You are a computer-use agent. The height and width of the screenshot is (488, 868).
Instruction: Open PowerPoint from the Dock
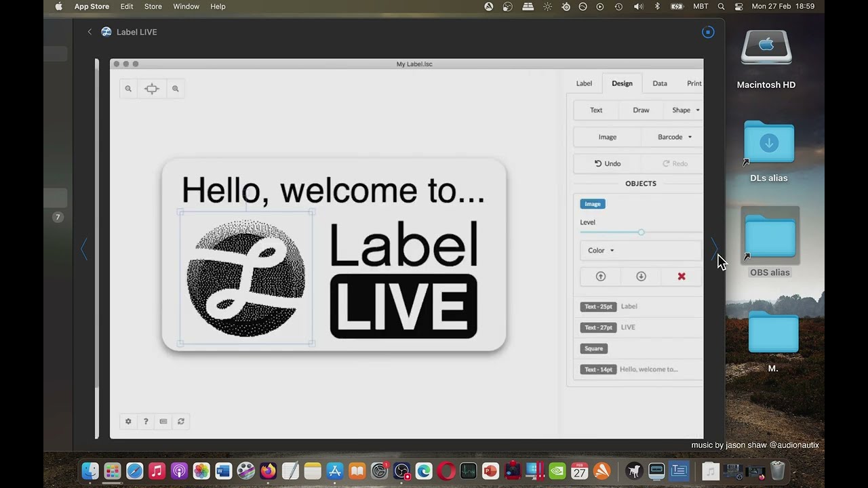[x=490, y=470]
